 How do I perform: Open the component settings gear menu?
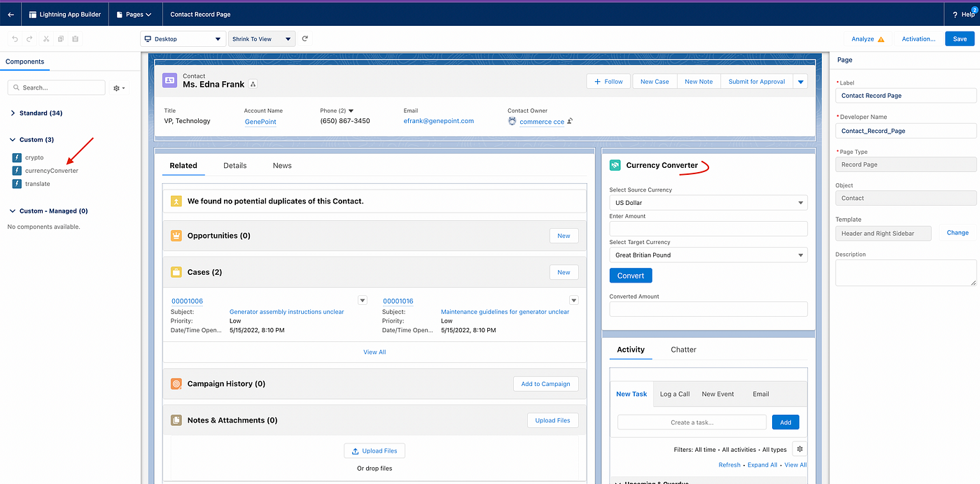click(x=119, y=88)
